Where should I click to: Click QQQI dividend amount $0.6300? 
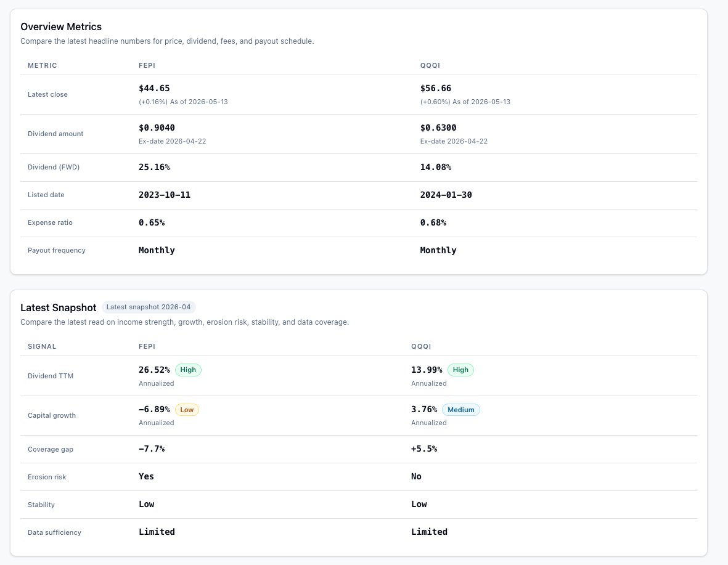(438, 128)
